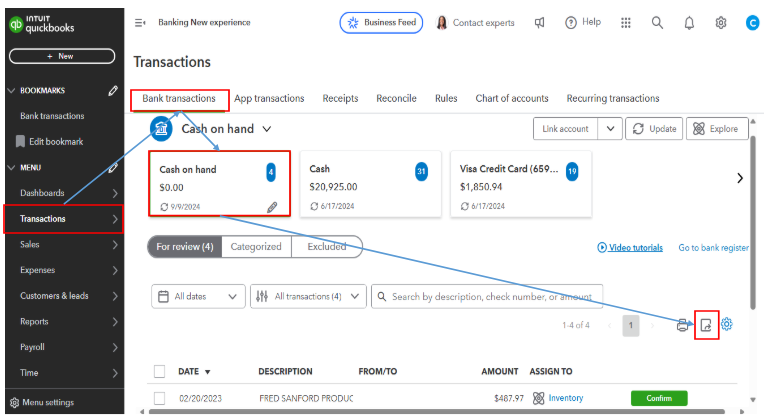Image resolution: width=773 pixels, height=419 pixels.
Task: Click the announcements megaphone icon
Action: tap(540, 23)
